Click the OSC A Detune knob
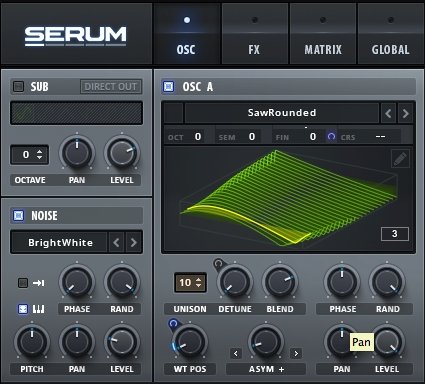This screenshot has width=425, height=384. point(235,282)
